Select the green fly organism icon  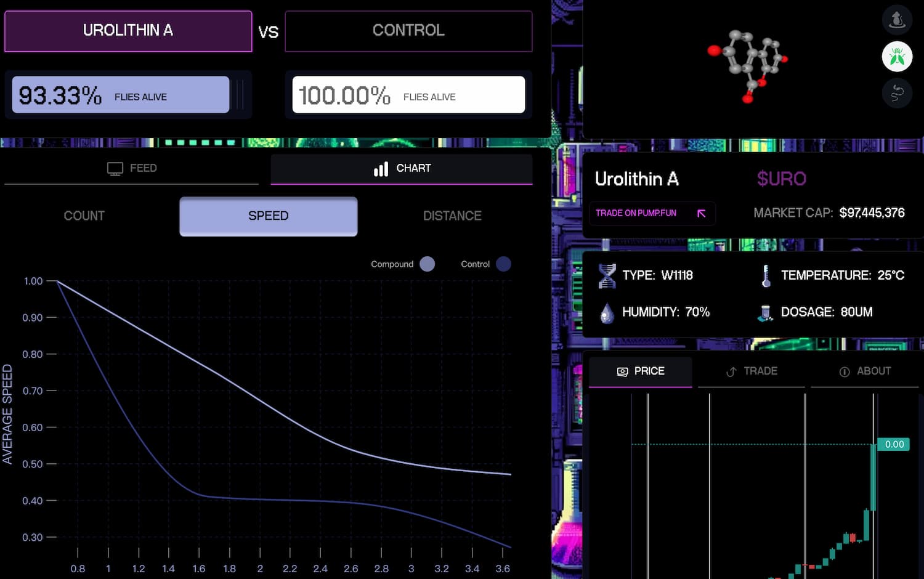coord(897,57)
